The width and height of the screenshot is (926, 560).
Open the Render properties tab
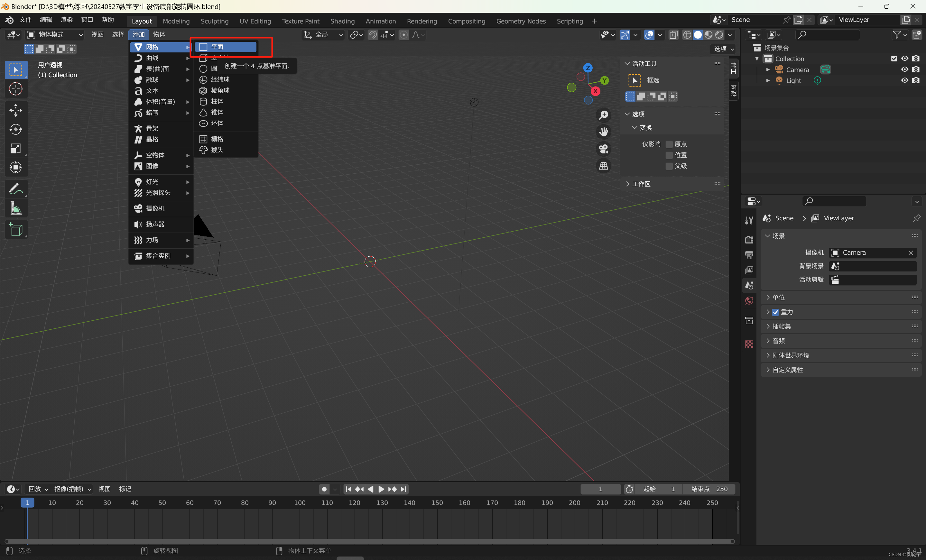[749, 240]
